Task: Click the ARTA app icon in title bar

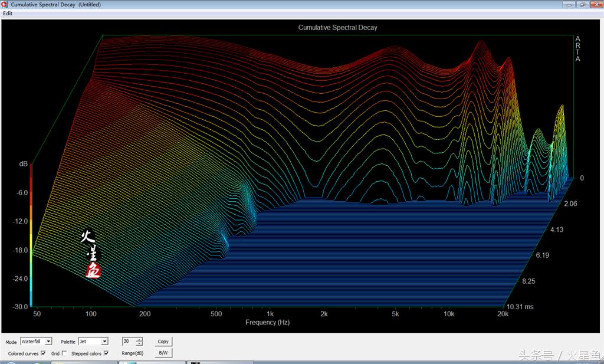Action: click(x=5, y=5)
